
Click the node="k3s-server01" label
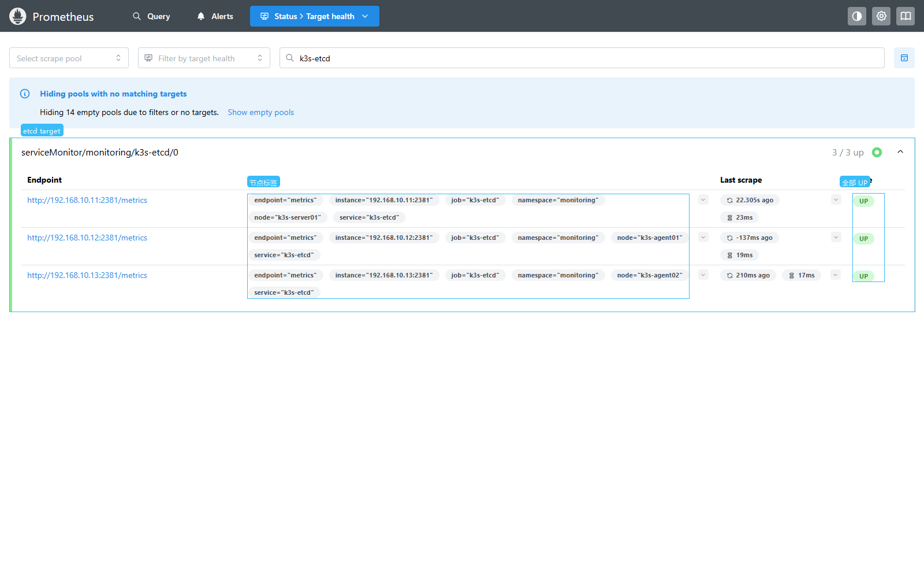pos(288,217)
